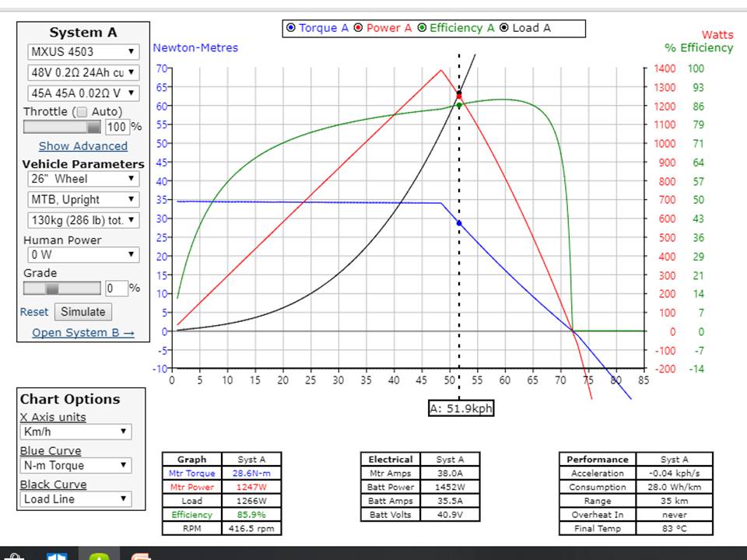Click the throttle percentage input field
Image resolution: width=747 pixels, height=560 pixels.
point(116,127)
